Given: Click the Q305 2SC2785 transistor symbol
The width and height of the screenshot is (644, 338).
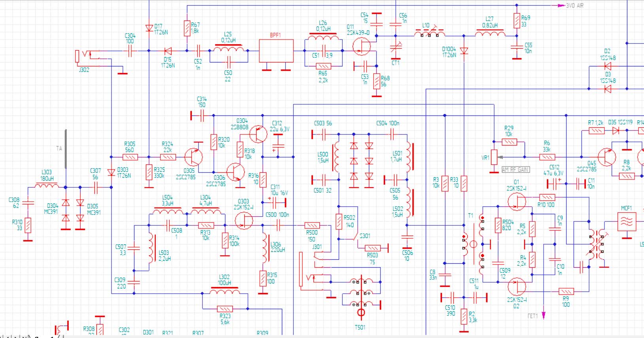Looking at the screenshot, I should (x=194, y=157).
